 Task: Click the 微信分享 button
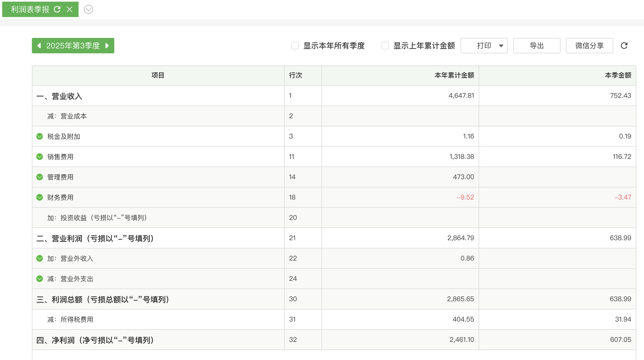point(589,46)
